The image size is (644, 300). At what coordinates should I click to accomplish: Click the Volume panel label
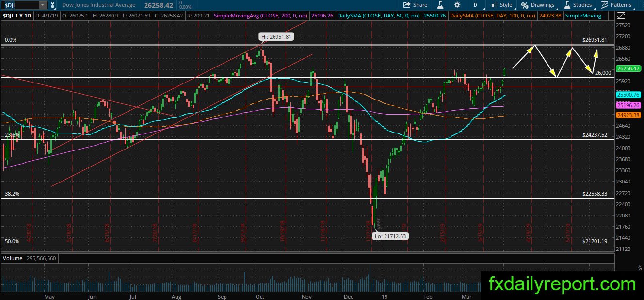coord(12,258)
